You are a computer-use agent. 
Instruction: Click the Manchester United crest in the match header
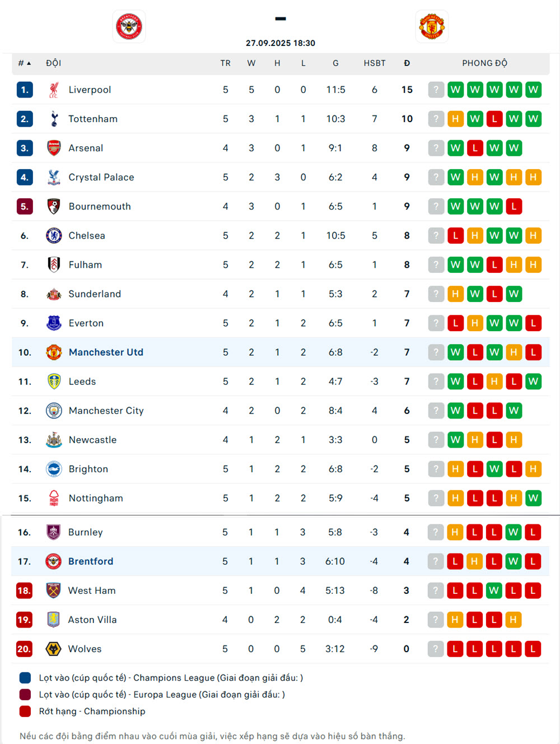(x=432, y=26)
